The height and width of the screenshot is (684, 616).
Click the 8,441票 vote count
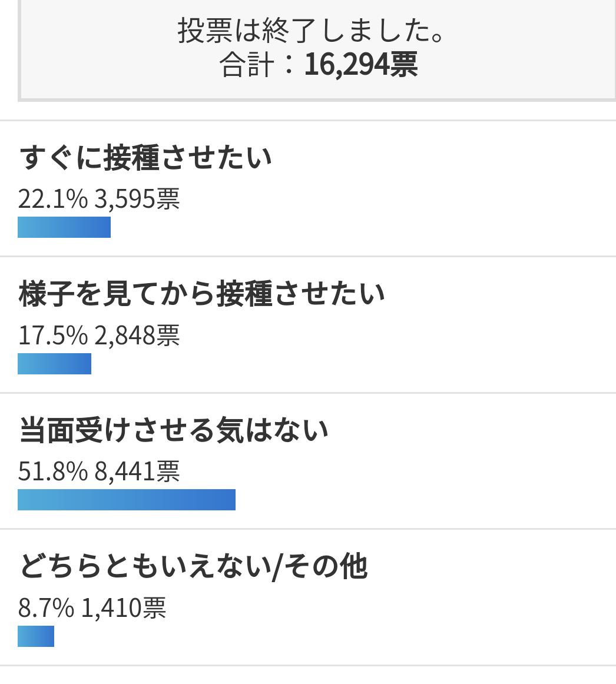(137, 472)
